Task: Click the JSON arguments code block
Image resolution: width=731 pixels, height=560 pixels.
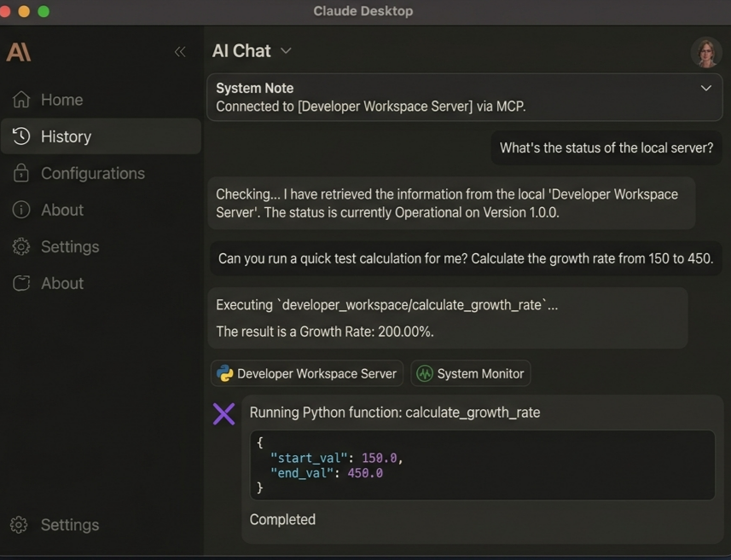Action: (482, 465)
